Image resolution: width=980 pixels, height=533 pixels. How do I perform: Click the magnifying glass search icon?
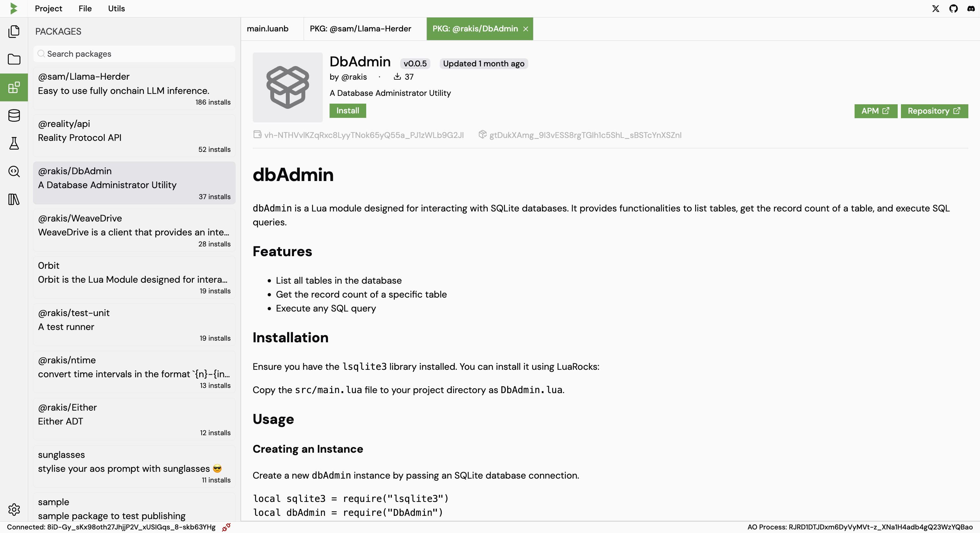[14, 172]
